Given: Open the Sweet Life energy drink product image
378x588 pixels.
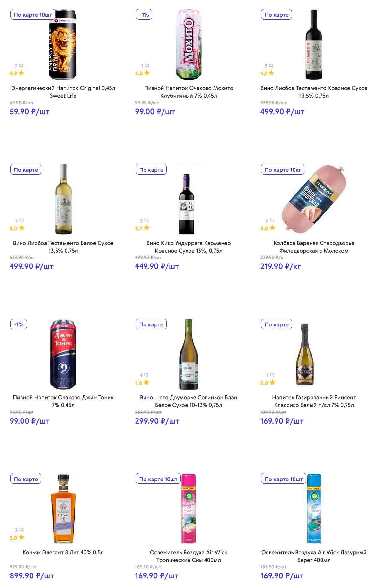Looking at the screenshot, I should click(63, 45).
